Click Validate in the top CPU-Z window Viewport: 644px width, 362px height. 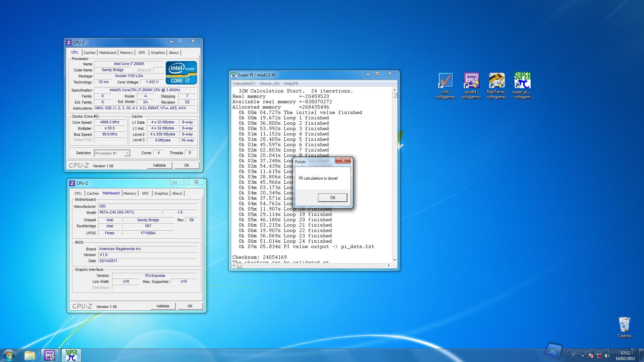point(159,165)
